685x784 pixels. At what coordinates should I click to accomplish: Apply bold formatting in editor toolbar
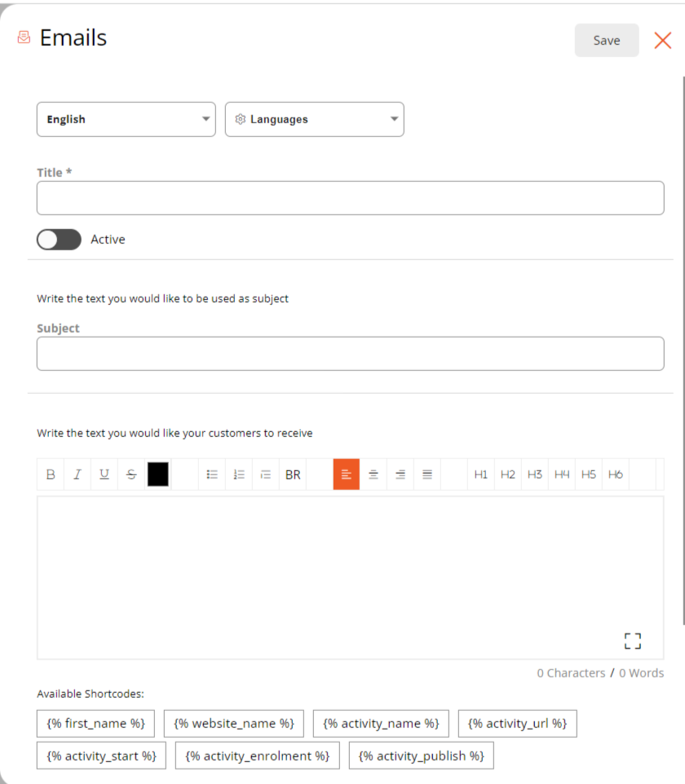[51, 474]
